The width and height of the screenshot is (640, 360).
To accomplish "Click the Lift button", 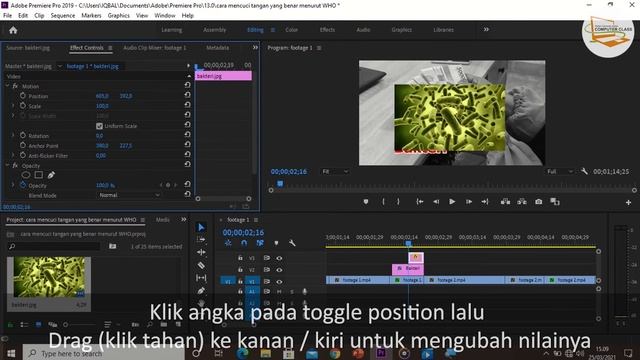I will point(505,202).
